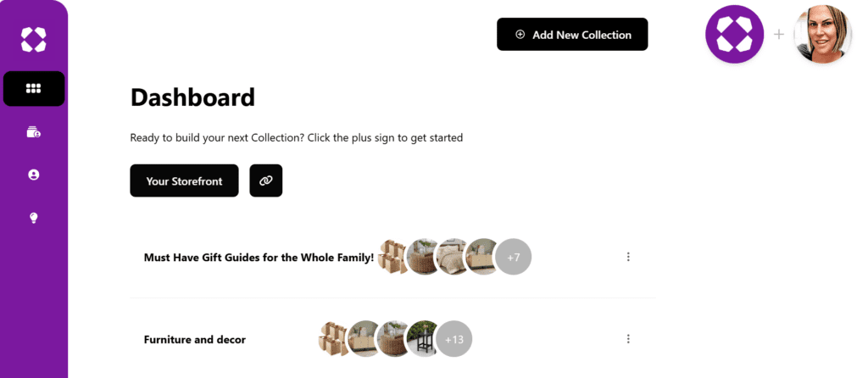The width and height of the screenshot is (868, 378).
Task: Open the dashboard grid icon in sidebar
Action: pos(34,88)
